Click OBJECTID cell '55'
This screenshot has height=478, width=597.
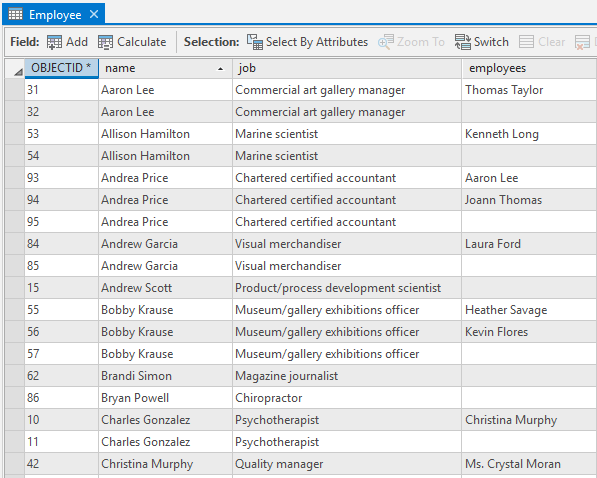coord(61,310)
